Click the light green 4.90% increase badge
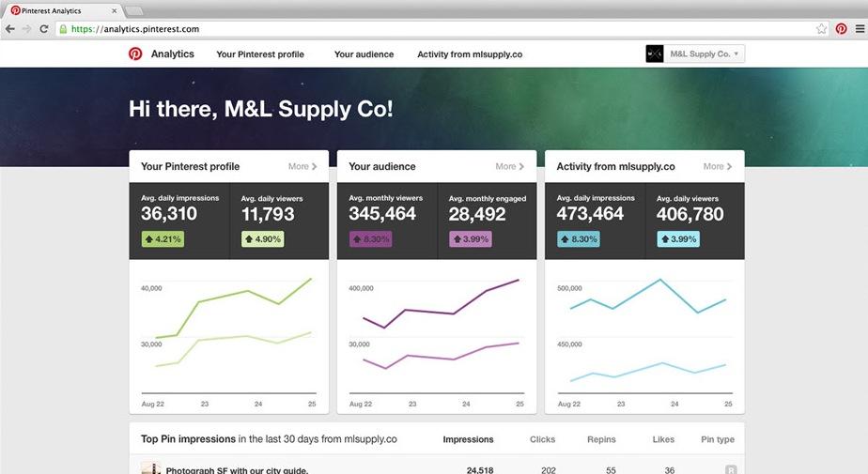The width and height of the screenshot is (868, 474). point(262,239)
